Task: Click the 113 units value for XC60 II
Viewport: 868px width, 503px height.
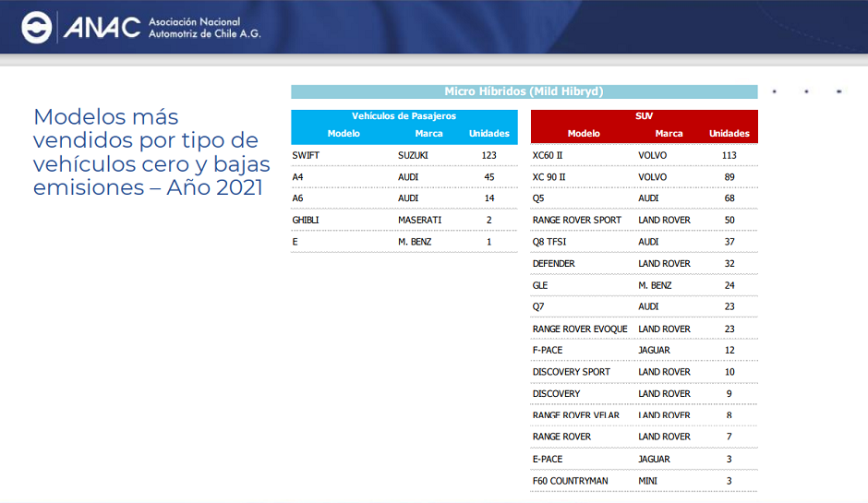Action: coord(729,155)
